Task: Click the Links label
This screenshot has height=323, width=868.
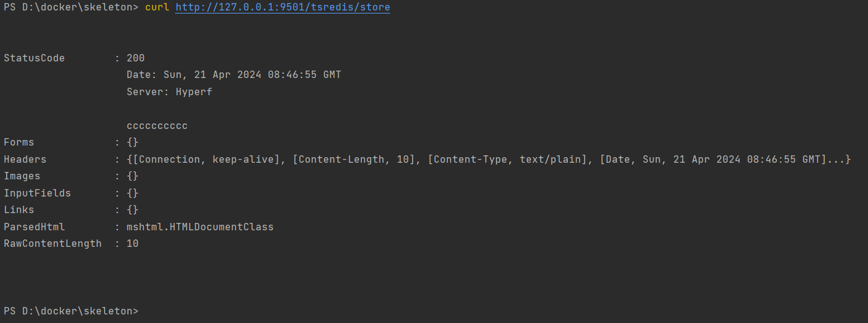Action: point(19,210)
